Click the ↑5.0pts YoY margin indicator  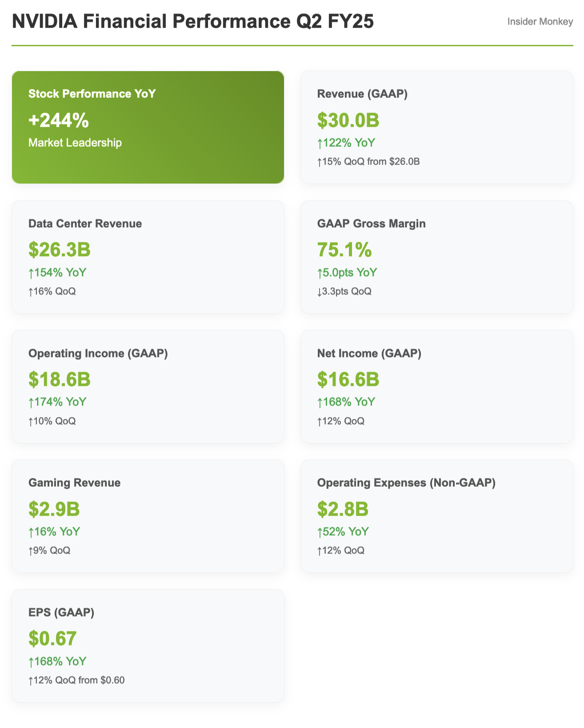[347, 272]
